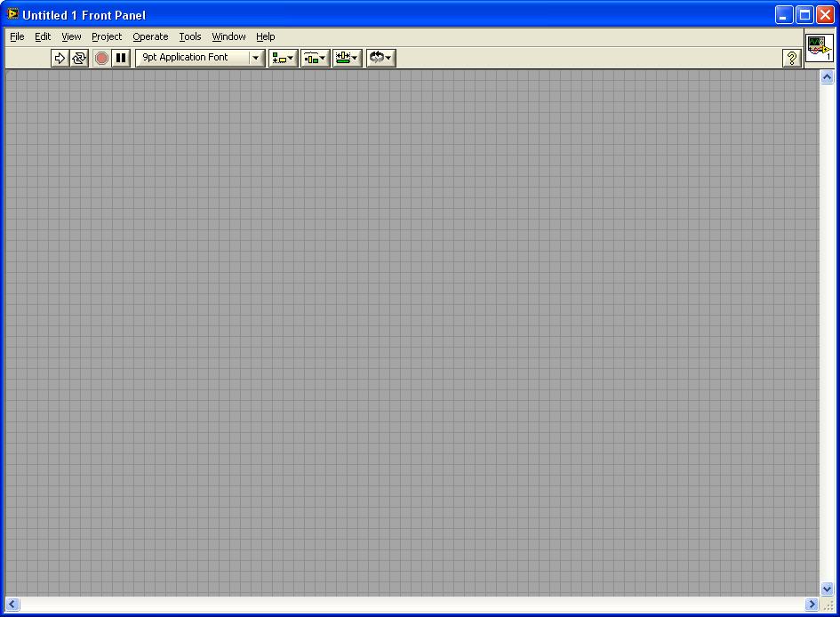Close the Untitled 1 Front Panel window
The image size is (840, 617).
point(825,15)
